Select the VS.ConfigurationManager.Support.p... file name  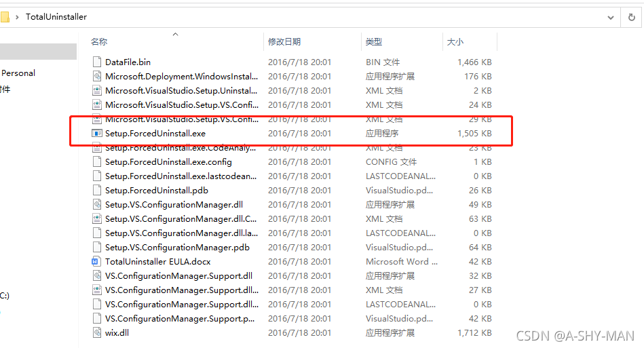(180, 318)
